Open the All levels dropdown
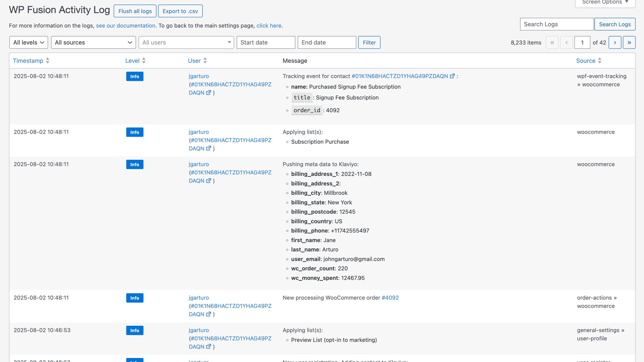The height and width of the screenshot is (362, 644). pyautogui.click(x=29, y=43)
